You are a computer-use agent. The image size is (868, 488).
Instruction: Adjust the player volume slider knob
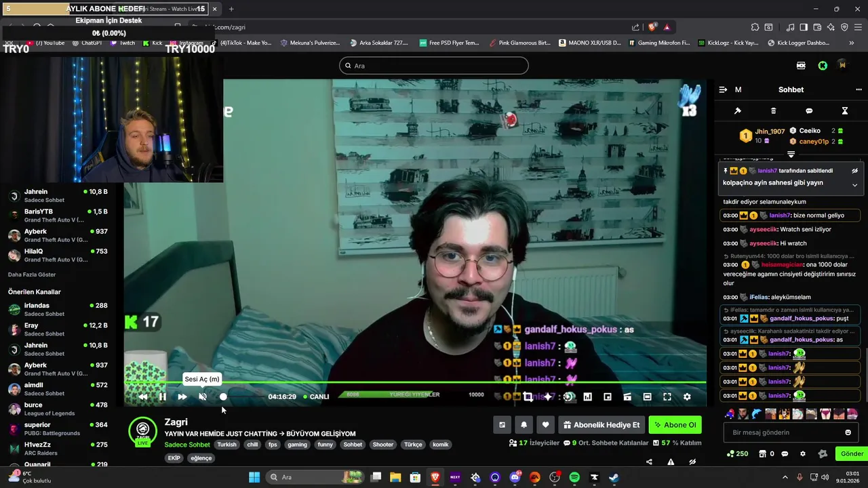pyautogui.click(x=223, y=396)
